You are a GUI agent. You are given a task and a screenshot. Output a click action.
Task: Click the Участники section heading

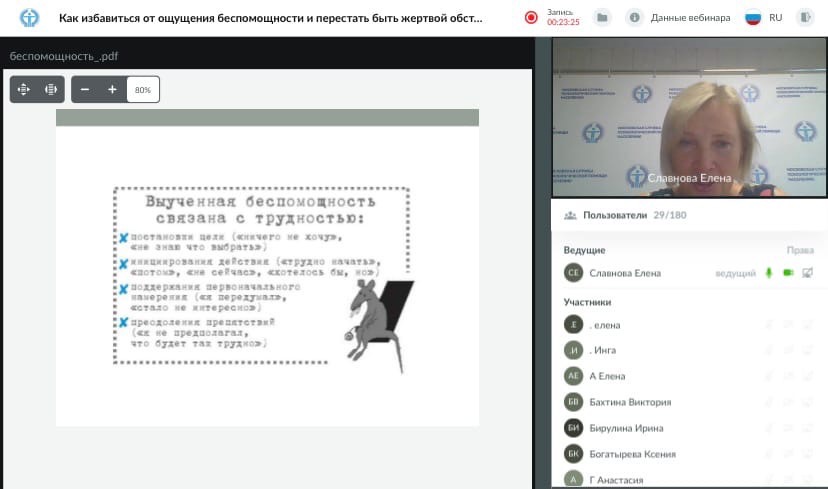587,302
